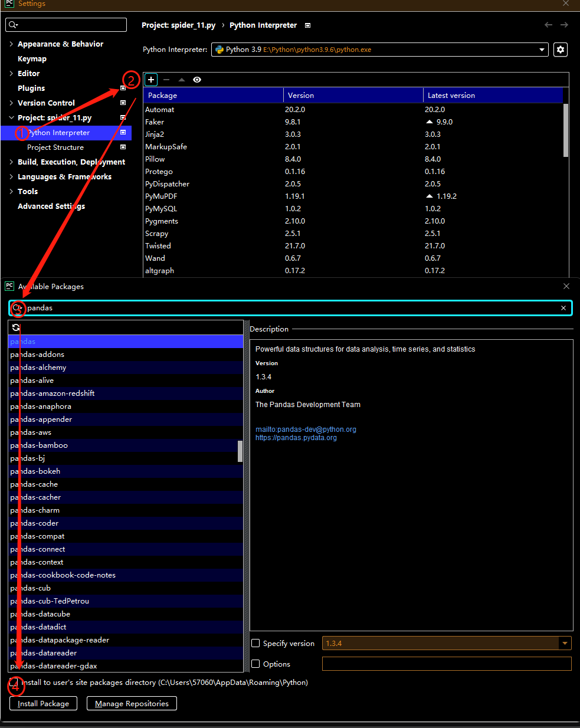Click the upgrade package arrow icon

(x=182, y=80)
